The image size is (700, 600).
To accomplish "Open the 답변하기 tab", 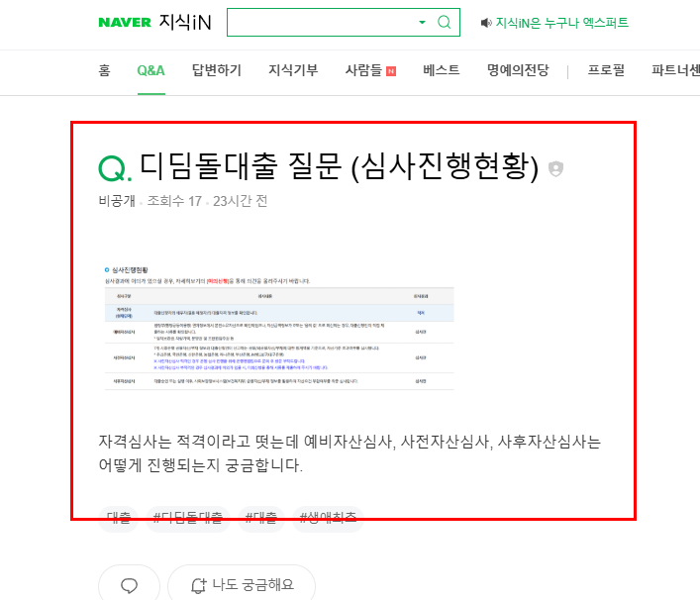I will click(x=217, y=70).
